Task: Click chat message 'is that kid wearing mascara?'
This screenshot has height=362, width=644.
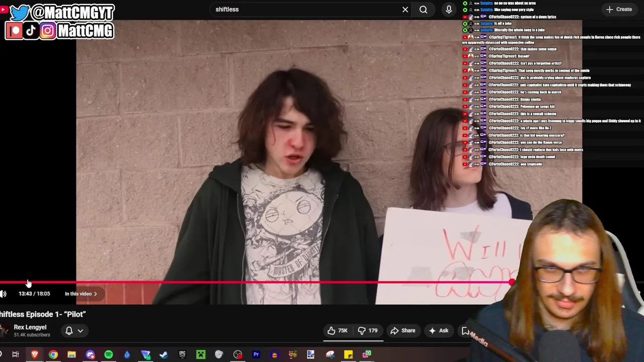Action: click(542, 135)
